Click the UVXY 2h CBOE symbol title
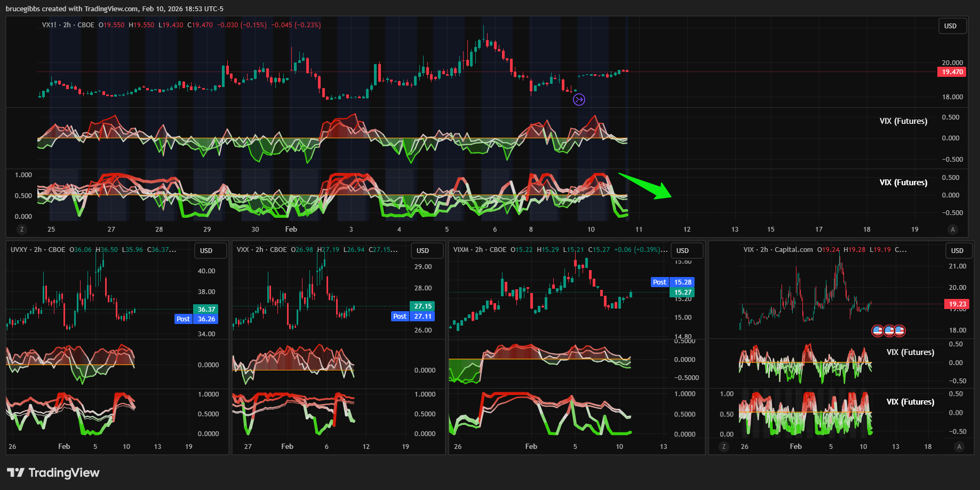Viewport: 980px width, 490px height. click(38, 250)
